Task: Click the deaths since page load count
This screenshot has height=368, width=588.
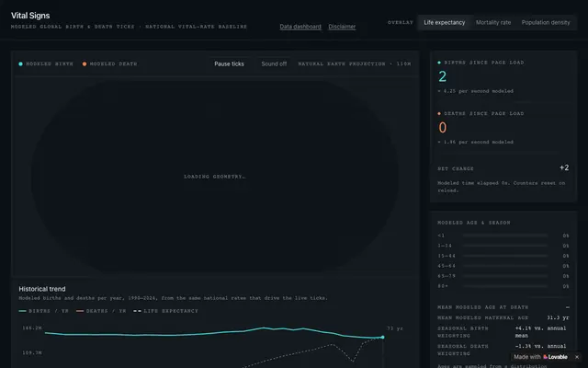Action: tap(443, 128)
